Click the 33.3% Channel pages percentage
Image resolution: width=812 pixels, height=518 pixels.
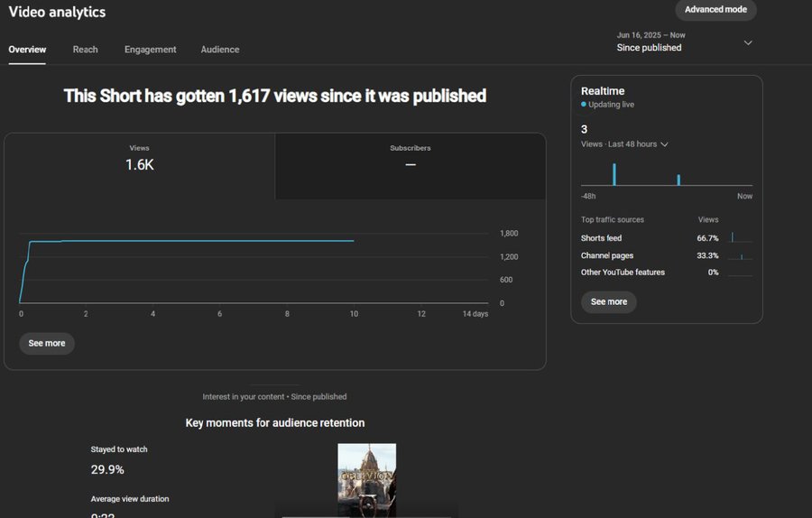pos(707,256)
